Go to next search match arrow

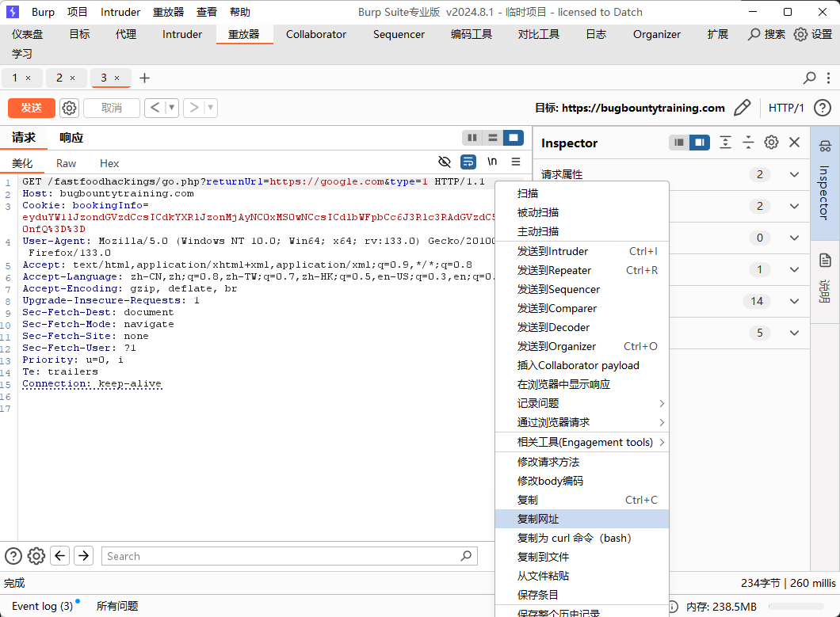[x=83, y=556]
